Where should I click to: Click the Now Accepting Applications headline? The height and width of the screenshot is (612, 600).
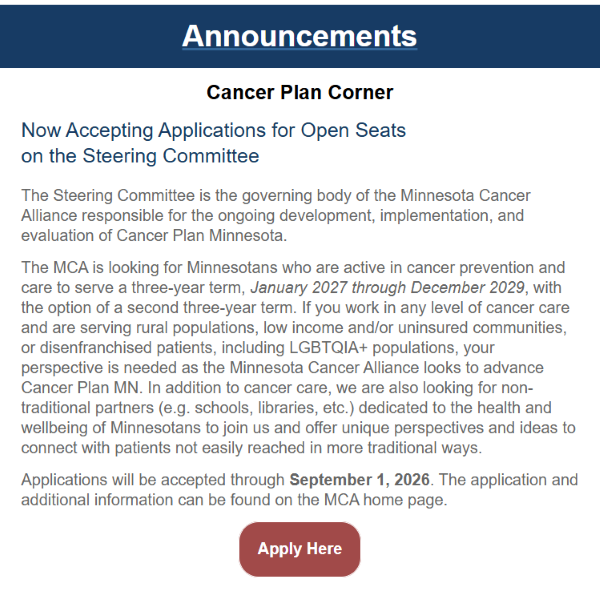213,130
